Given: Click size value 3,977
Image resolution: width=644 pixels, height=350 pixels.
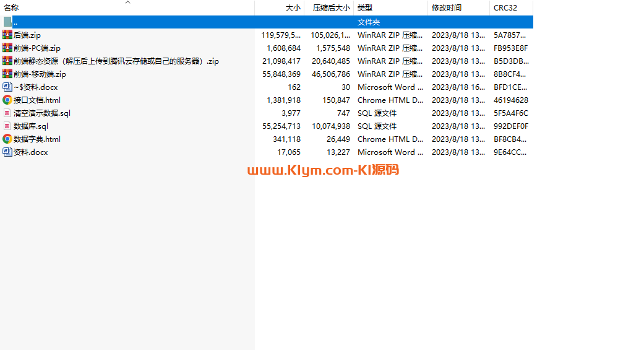Looking at the screenshot, I should pos(291,113).
